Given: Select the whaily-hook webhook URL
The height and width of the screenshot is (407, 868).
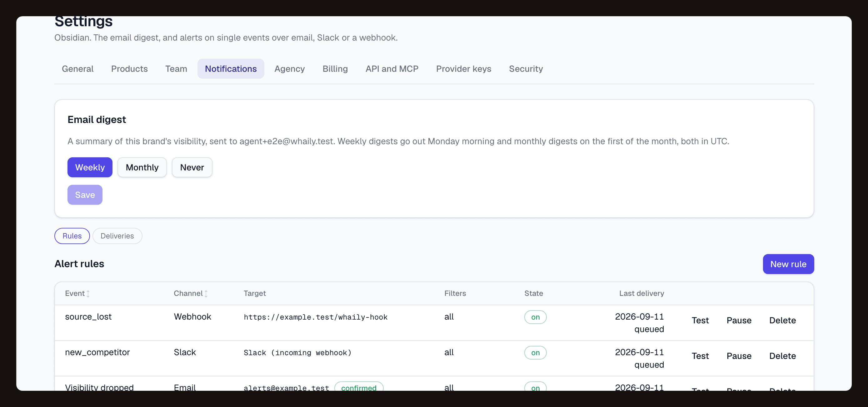Looking at the screenshot, I should [315, 317].
